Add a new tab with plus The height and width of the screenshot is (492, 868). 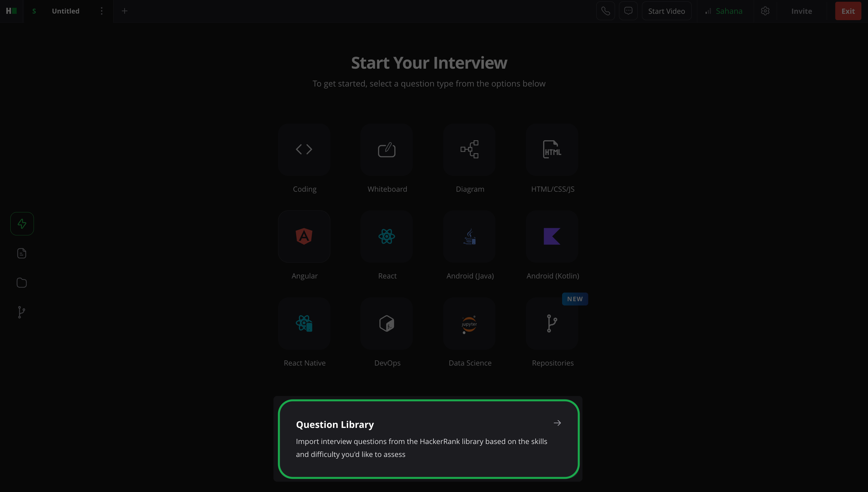pos(125,11)
